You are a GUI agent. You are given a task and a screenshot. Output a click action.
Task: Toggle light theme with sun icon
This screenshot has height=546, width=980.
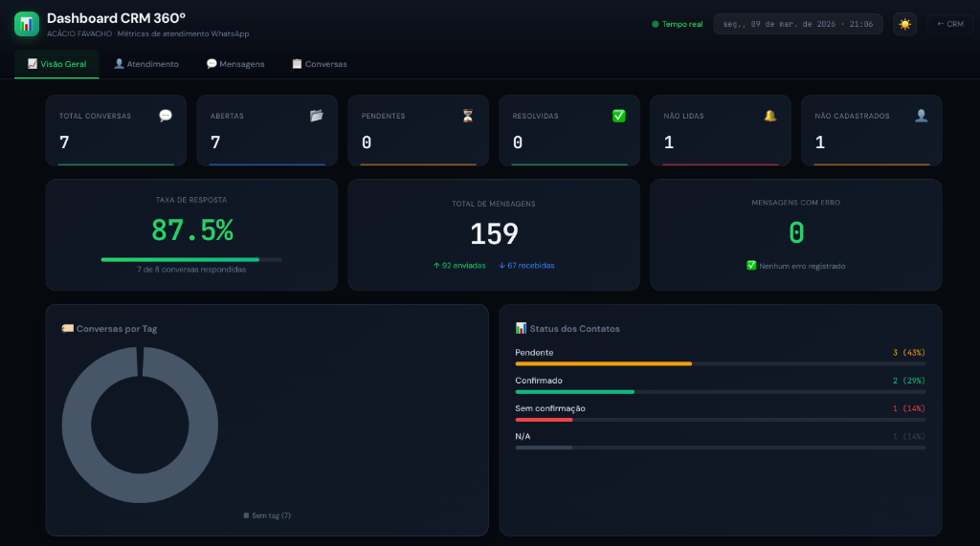click(904, 24)
